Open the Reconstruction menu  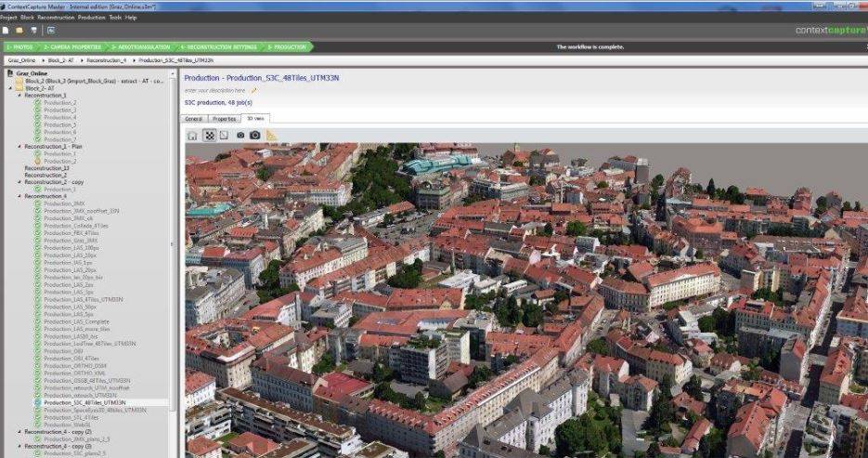click(56, 18)
